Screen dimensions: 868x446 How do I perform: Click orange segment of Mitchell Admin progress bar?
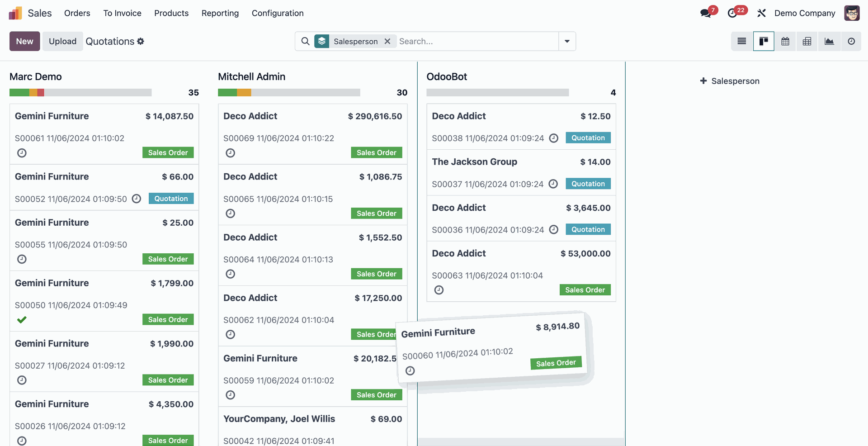pos(244,93)
